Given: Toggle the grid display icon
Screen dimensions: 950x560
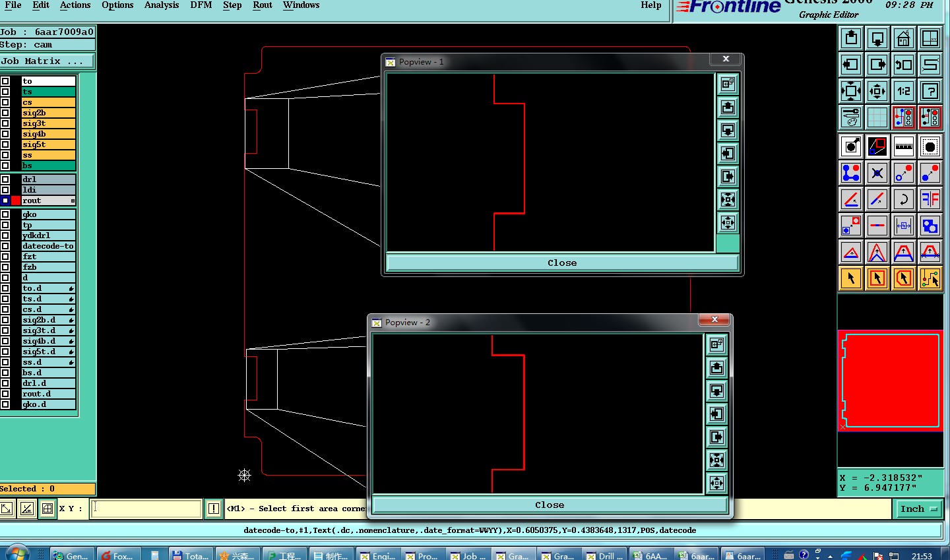Looking at the screenshot, I should point(877,117).
